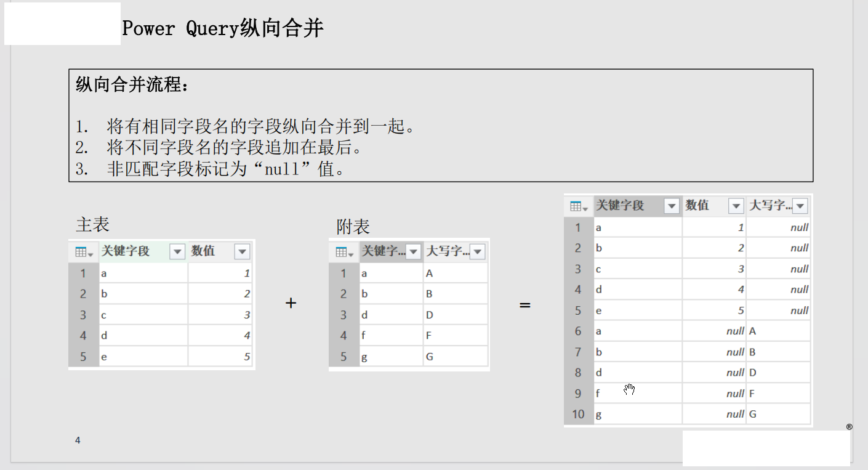Open the 数值 filter dropdown in result table
This screenshot has height=470, width=868.
[x=736, y=206]
